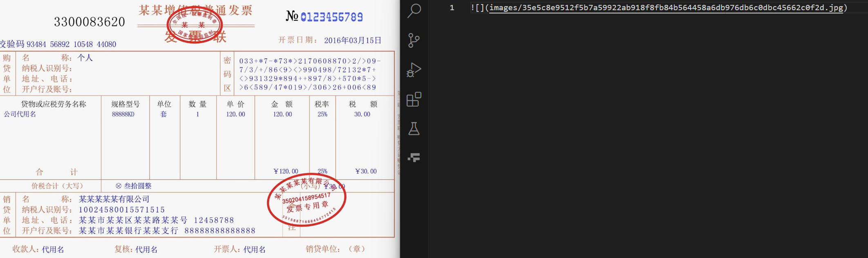Open the Testing flask view
The image size is (868, 258).
[414, 129]
